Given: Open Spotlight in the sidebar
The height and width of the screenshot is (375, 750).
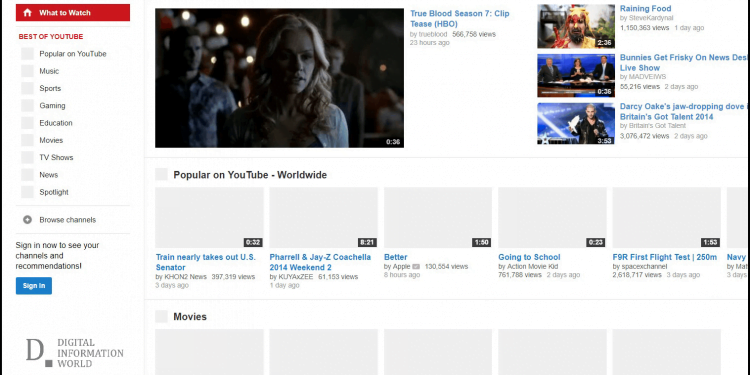Looking at the screenshot, I should (x=54, y=192).
